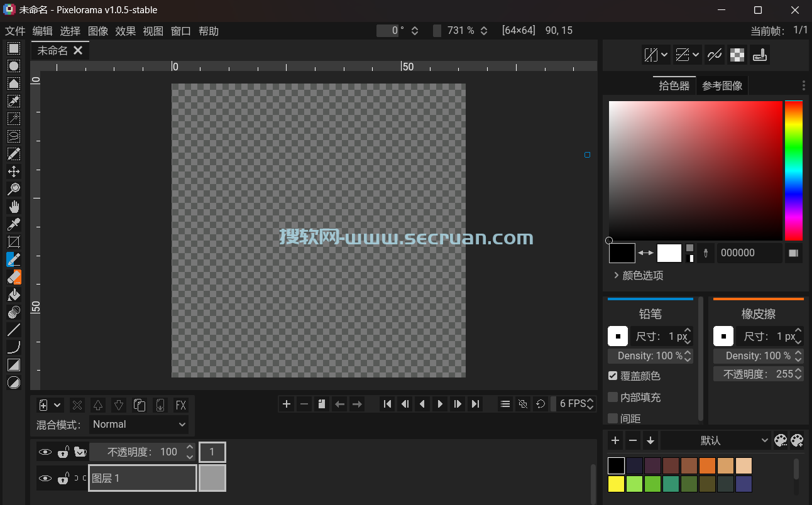Close the 未命名 document tab

click(78, 50)
